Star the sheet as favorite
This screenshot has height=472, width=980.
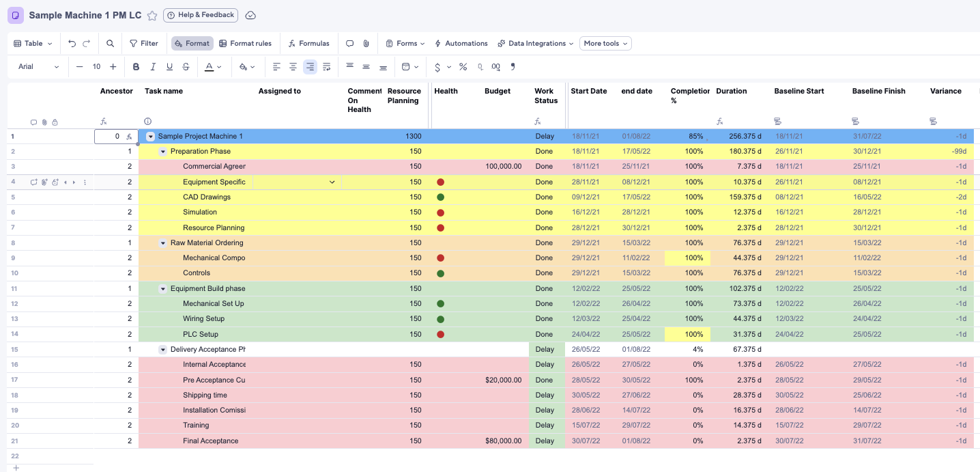point(152,15)
